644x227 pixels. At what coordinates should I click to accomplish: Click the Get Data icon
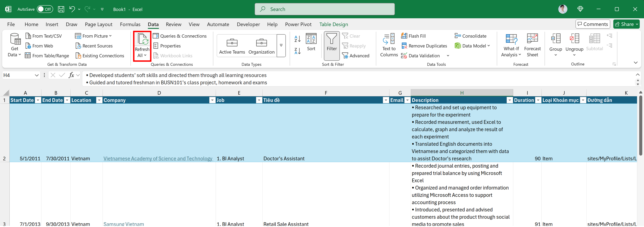click(x=15, y=39)
